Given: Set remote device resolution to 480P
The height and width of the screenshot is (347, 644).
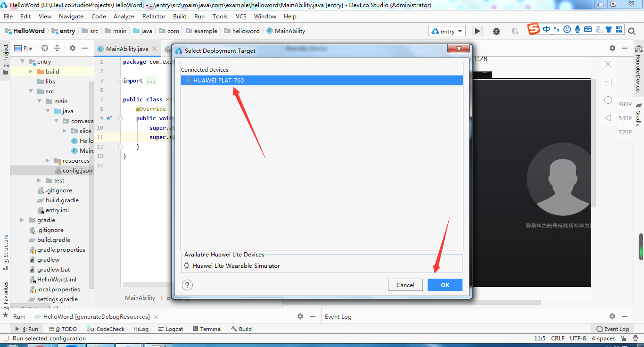Looking at the screenshot, I should click(x=625, y=104).
